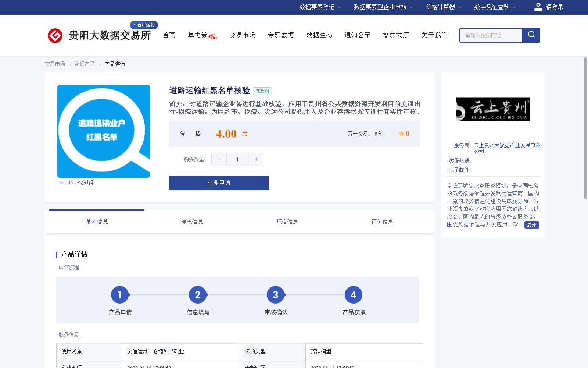Click the 算法模型 table cell
The image size is (588, 368).
pos(364,351)
